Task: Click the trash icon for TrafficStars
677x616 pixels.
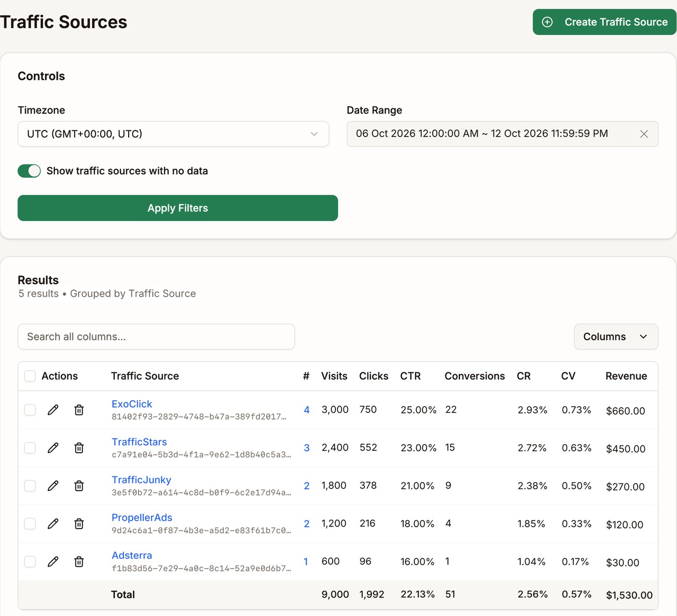Action: (x=79, y=448)
